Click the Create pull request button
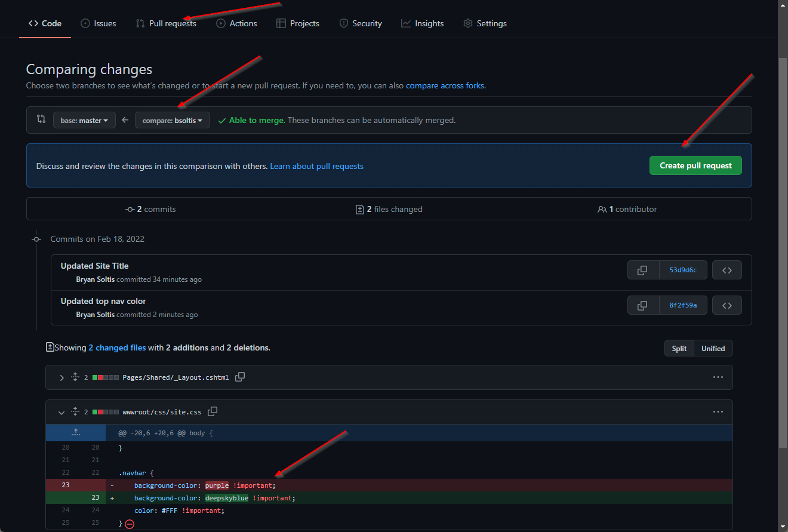The height and width of the screenshot is (532, 788). 695,165
